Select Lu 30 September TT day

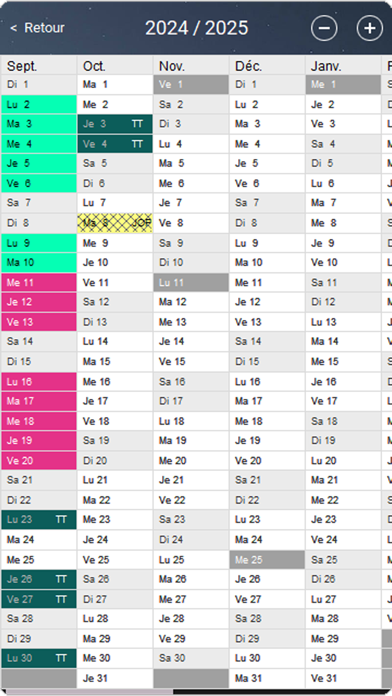coord(39,658)
